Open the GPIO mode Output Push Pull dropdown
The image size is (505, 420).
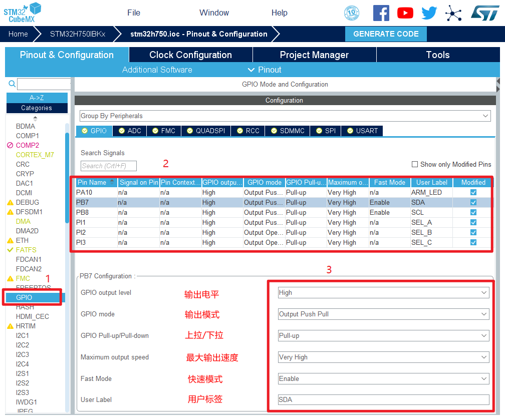pyautogui.click(x=383, y=314)
